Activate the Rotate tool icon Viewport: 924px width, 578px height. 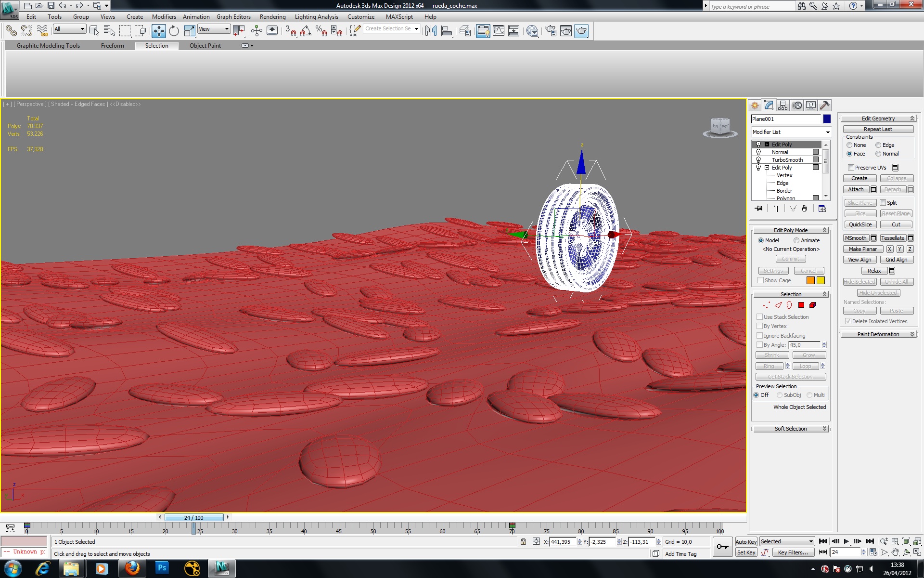pos(174,31)
